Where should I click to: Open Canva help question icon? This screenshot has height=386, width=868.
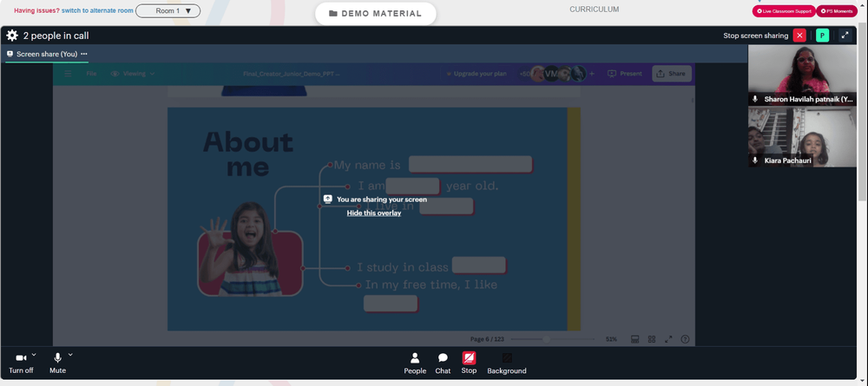pyautogui.click(x=685, y=339)
